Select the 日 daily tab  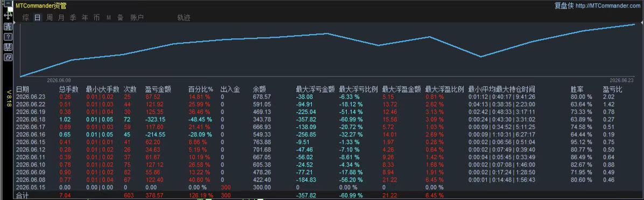37,18
